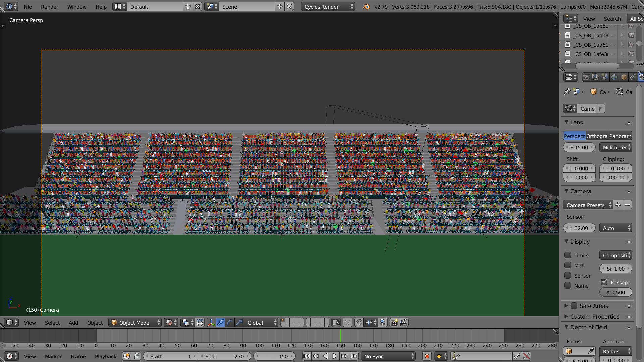
Task: Click the passepartout alpha A:0.500 slider
Action: pyautogui.click(x=616, y=292)
